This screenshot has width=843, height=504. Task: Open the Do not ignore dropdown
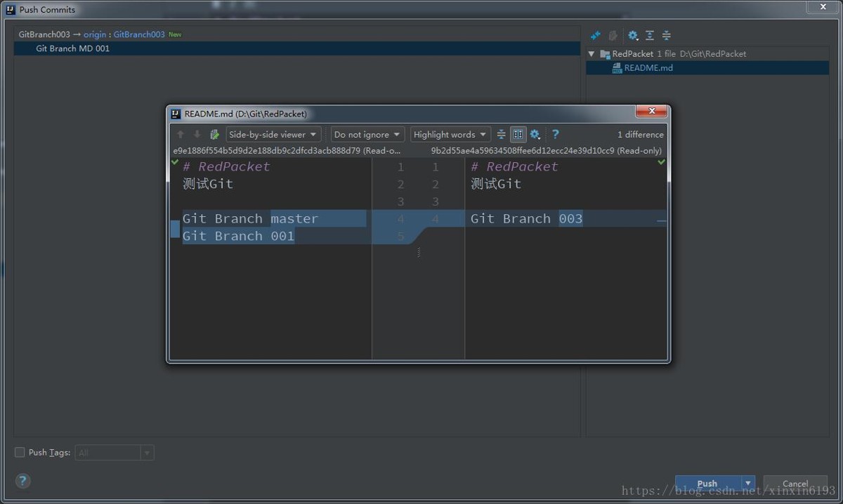click(367, 135)
